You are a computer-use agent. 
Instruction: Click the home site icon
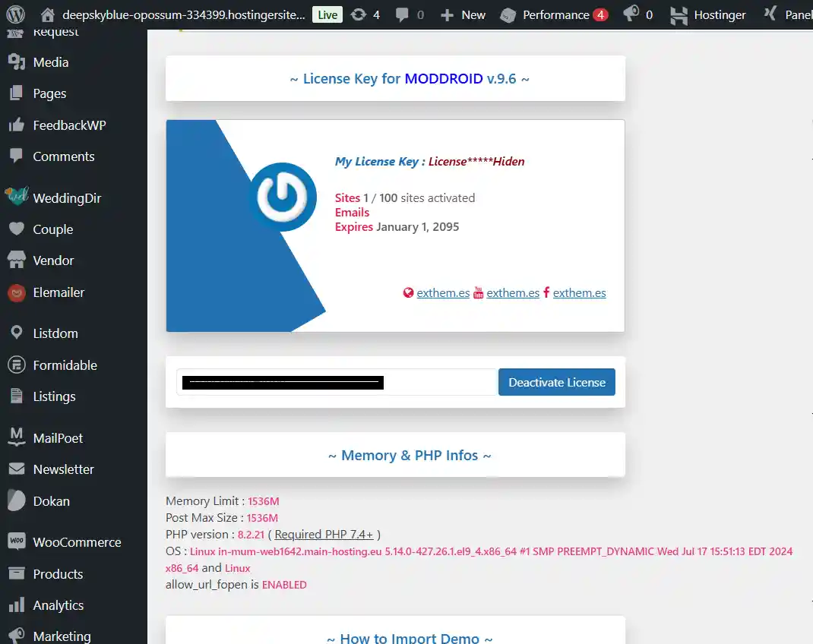coord(48,14)
